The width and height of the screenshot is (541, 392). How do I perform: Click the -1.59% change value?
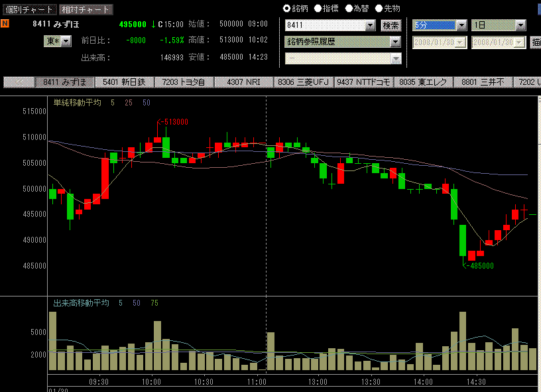pos(172,40)
